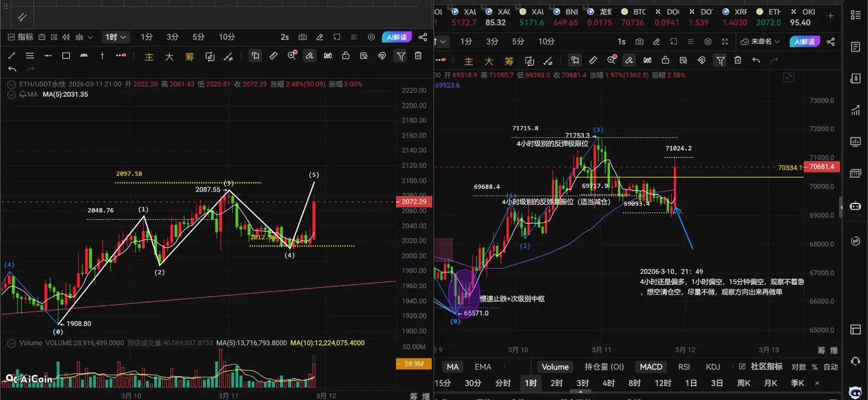868x400 pixels.
Task: Click the zoom magnifier tool in left chart
Action: tap(292, 56)
